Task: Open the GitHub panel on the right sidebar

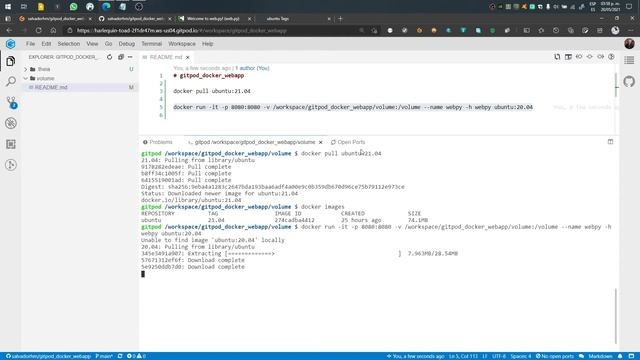Action: [x=629, y=82]
